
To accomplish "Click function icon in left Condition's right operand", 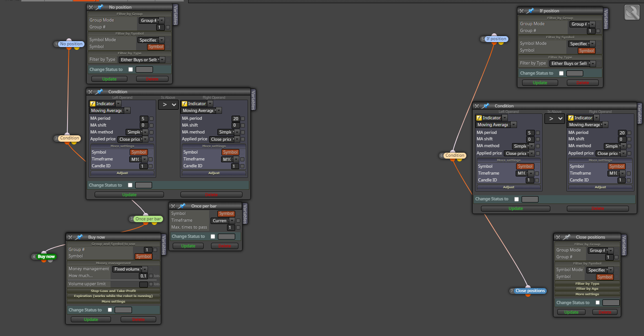I will [185, 104].
